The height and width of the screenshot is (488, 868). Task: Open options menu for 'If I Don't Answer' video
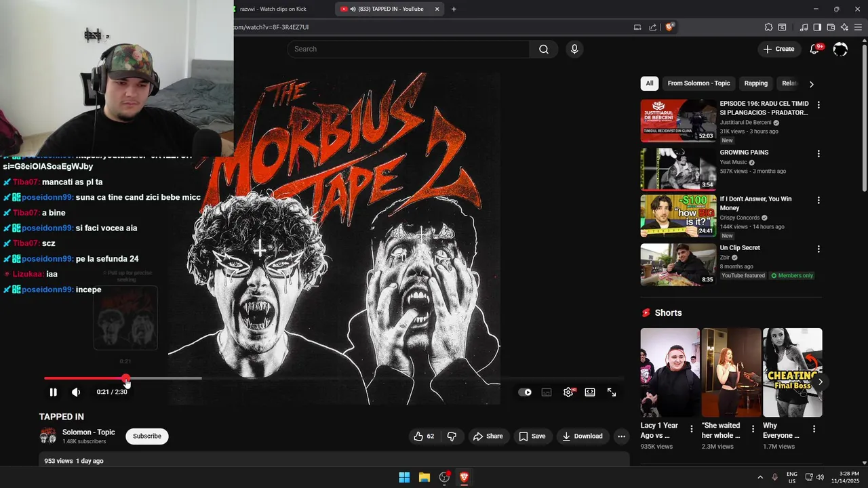(818, 201)
